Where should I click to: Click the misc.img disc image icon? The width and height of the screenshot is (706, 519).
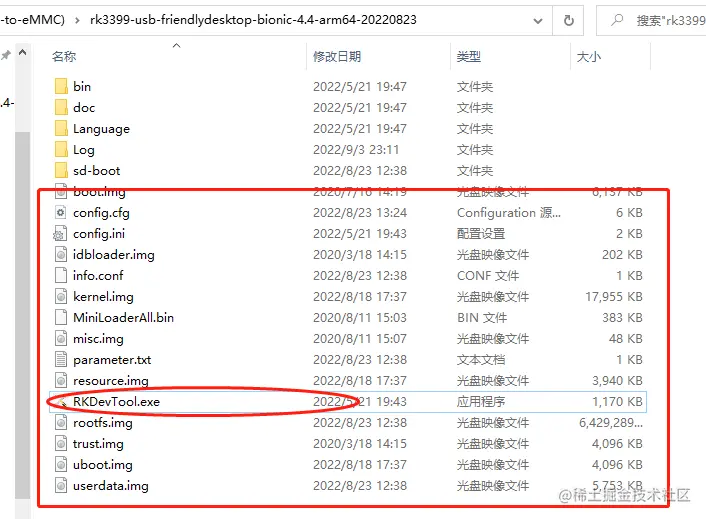coord(61,338)
